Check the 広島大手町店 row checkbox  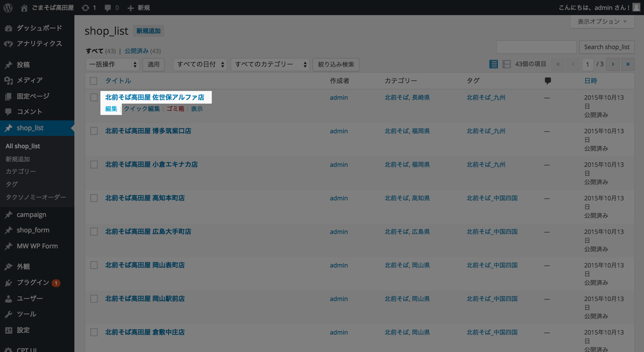pos(94,232)
